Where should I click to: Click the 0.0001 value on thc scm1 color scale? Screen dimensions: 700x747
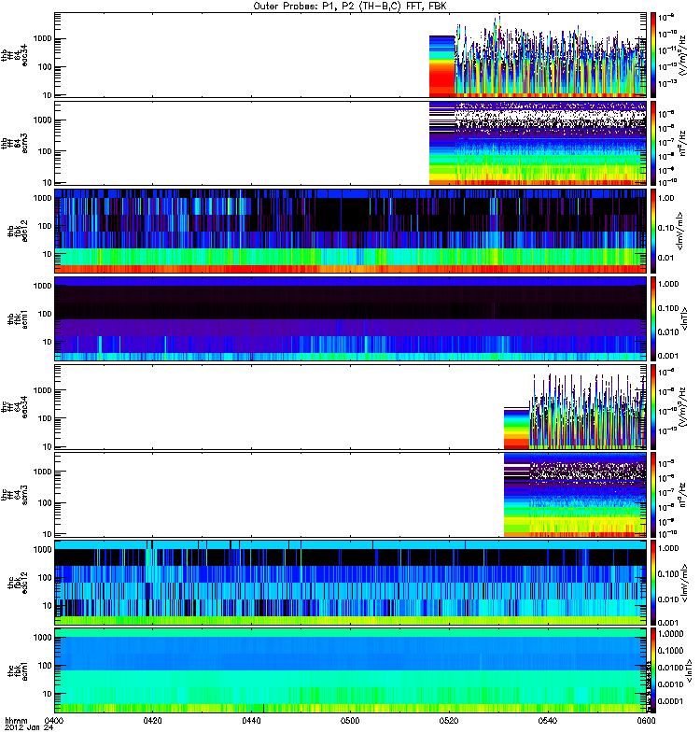tap(670, 701)
